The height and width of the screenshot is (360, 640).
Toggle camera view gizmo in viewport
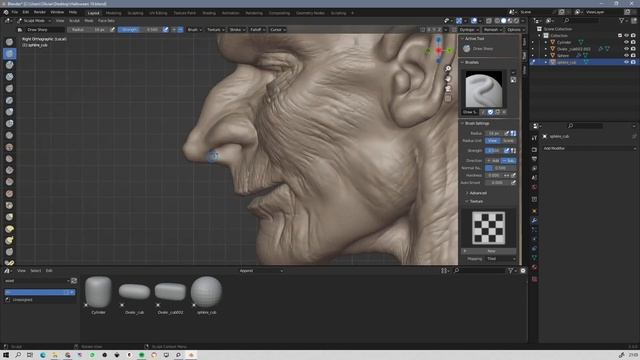pyautogui.click(x=448, y=88)
